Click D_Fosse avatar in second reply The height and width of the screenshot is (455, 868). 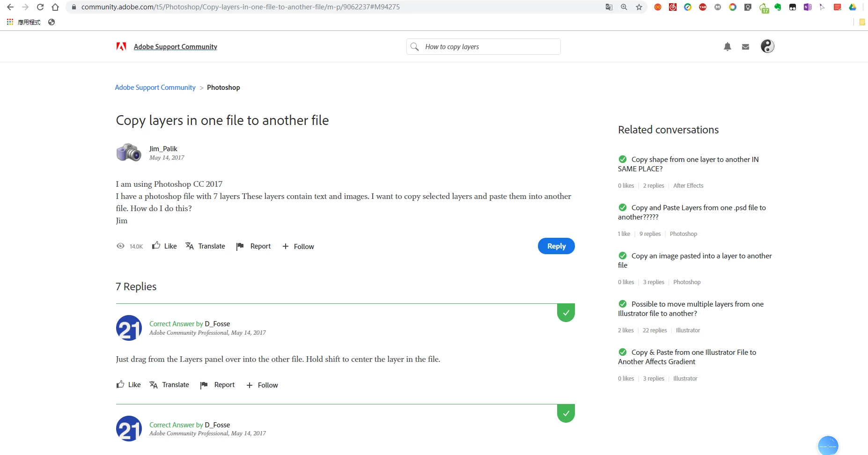[129, 429]
